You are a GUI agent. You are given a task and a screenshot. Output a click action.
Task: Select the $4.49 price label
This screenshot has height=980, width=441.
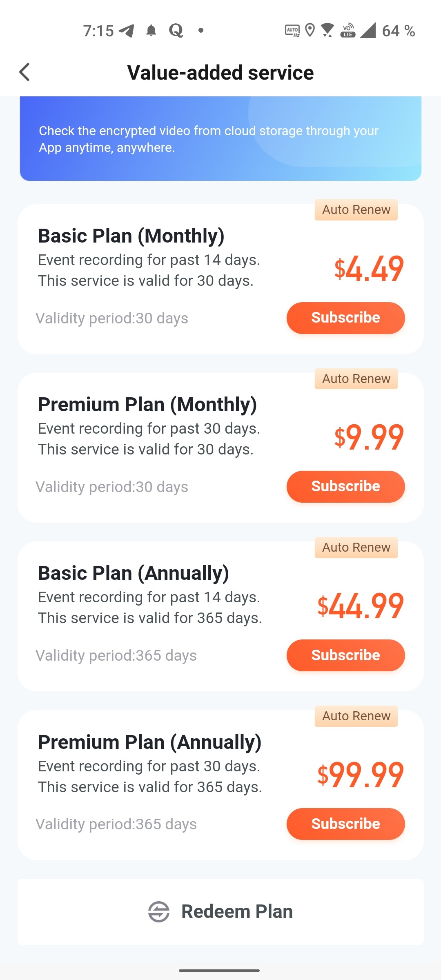point(369,269)
